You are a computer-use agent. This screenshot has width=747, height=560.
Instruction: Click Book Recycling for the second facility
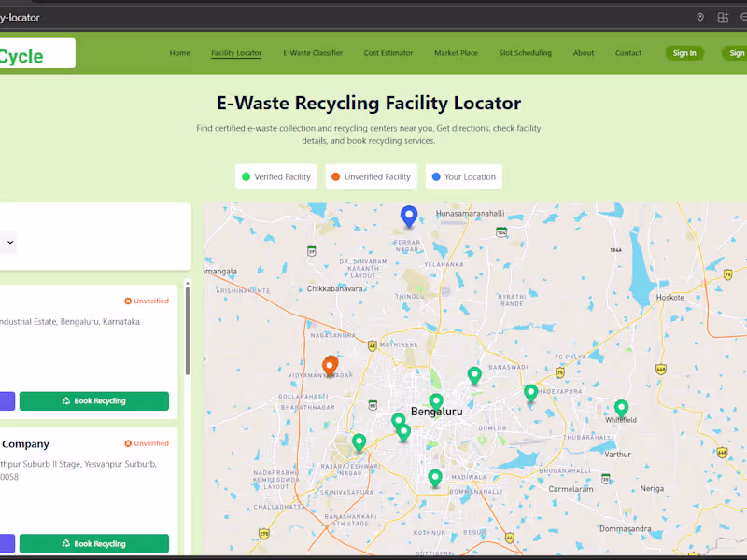pos(93,542)
